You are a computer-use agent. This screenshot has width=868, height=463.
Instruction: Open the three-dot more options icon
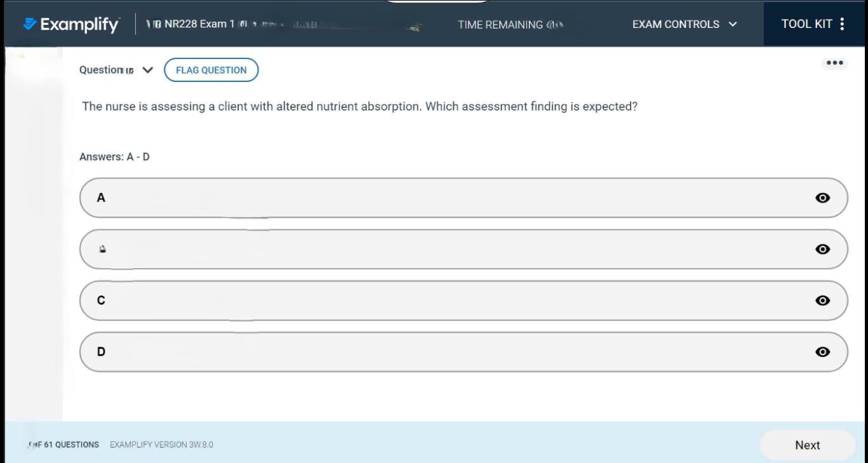pyautogui.click(x=834, y=64)
